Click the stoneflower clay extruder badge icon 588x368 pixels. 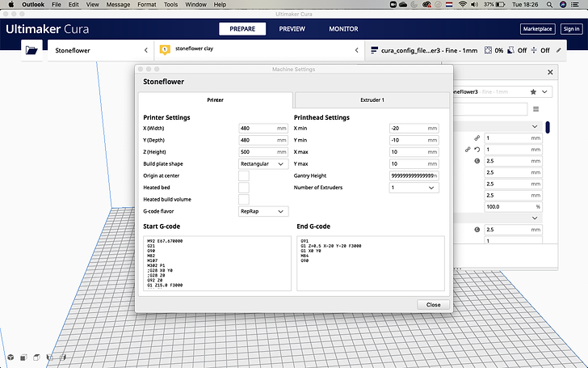165,49
